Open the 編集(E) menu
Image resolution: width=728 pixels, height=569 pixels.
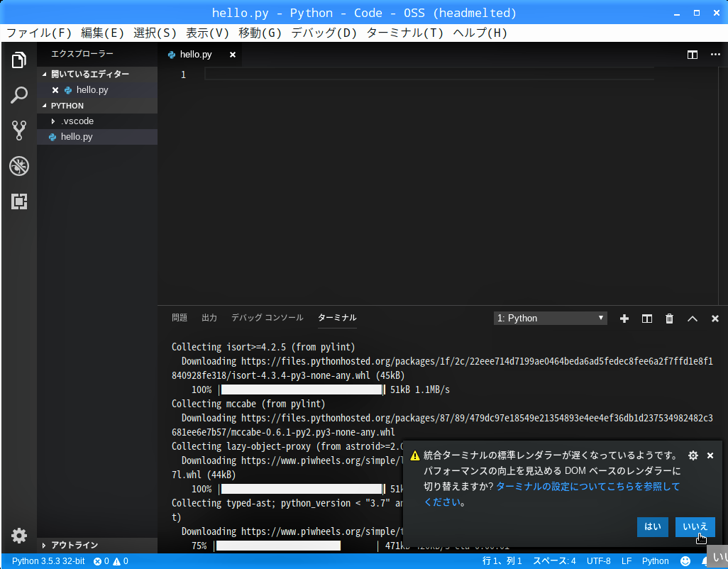pyautogui.click(x=102, y=33)
